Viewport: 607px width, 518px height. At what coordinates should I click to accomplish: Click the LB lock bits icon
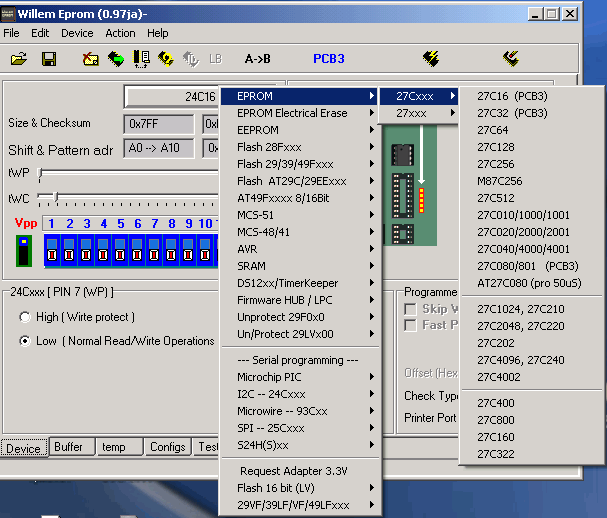pyautogui.click(x=216, y=59)
